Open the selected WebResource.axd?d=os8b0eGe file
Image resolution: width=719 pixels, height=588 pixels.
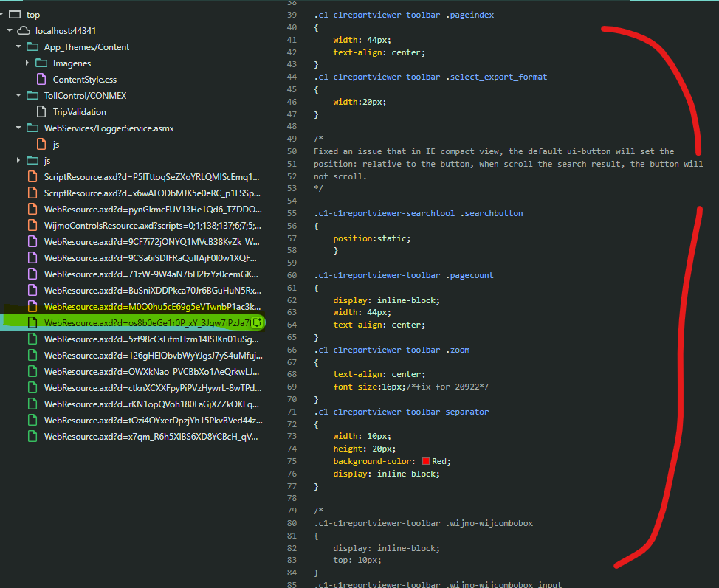(x=147, y=322)
